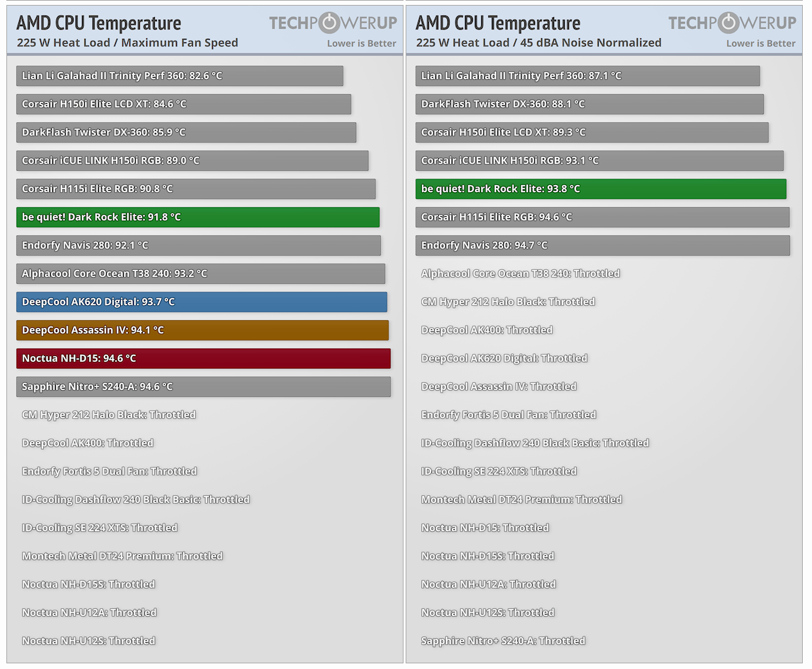Click 'Noctua NH-U12S: Throttled' in right chart
The height and width of the screenshot is (669, 812).
(x=488, y=612)
